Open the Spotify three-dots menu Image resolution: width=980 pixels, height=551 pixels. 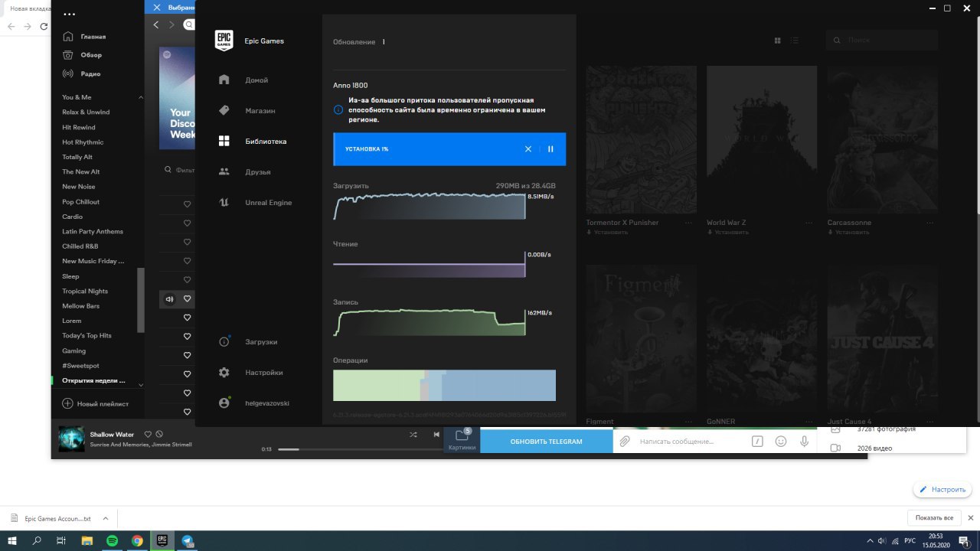[x=69, y=15]
